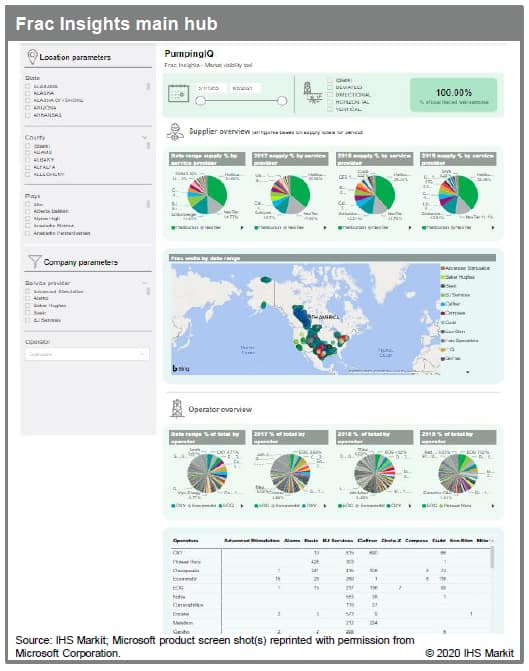Click the Alaska north-slope cluster on map
Viewport: 529px width, 671px height.
click(266, 279)
